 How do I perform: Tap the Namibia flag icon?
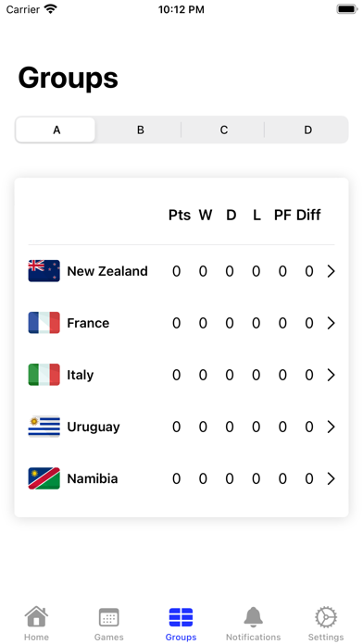pos(44,478)
